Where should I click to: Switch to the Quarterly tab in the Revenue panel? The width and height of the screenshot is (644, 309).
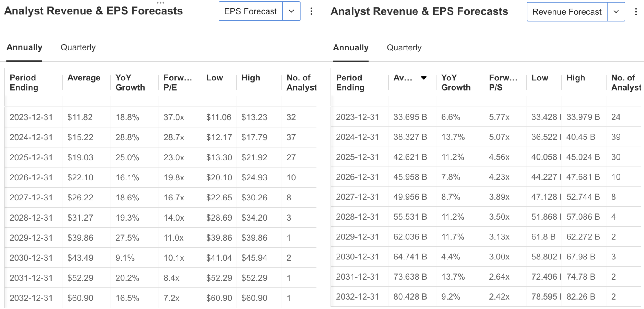404,48
